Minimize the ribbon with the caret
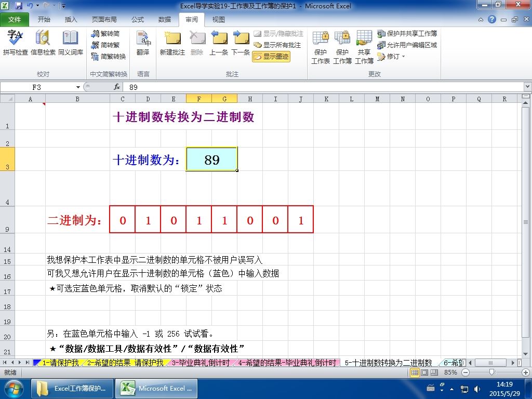532x399 pixels. point(481,20)
